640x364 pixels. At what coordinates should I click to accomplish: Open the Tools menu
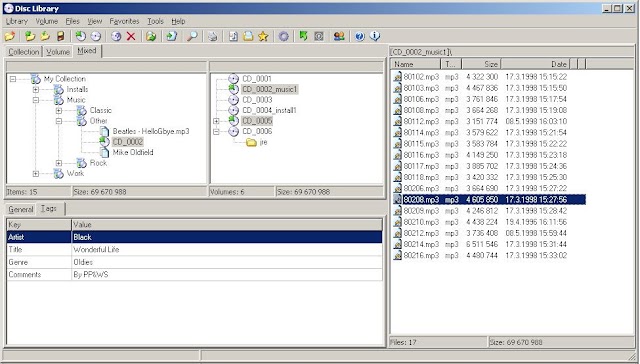[x=155, y=21]
